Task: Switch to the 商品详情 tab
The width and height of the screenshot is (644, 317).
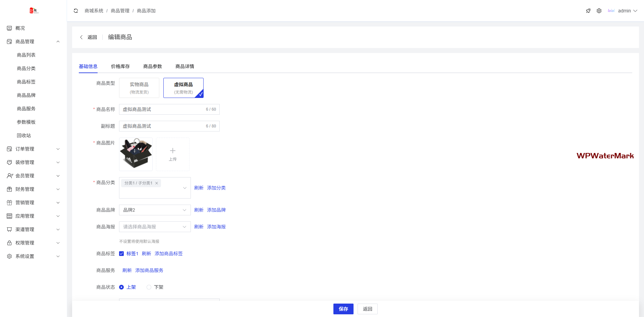Action: point(184,66)
